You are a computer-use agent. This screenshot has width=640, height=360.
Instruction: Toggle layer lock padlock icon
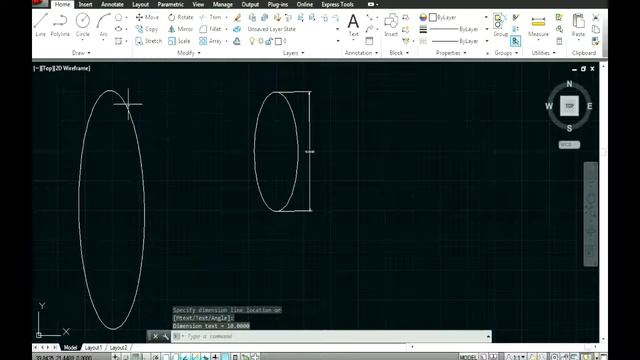pos(269,41)
